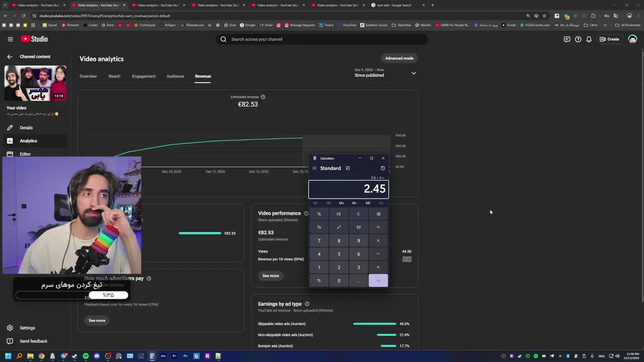Switch to the Engagement analytics tab
Viewport: 644px width, 362px height.
pos(144,76)
